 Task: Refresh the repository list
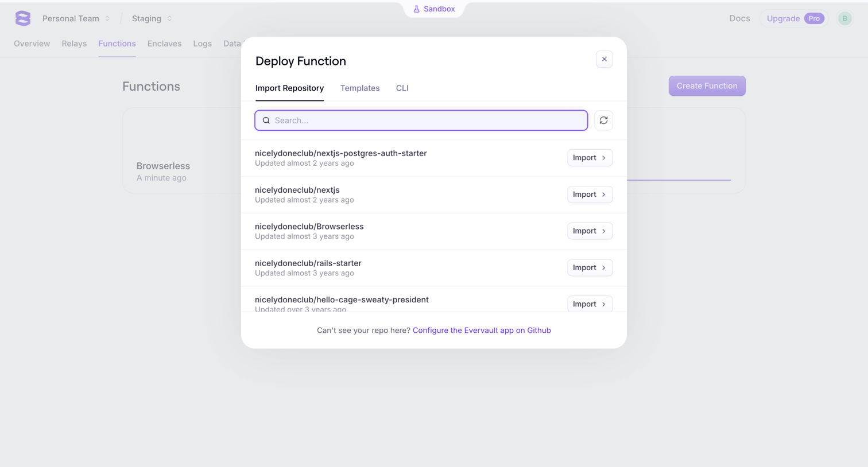[x=603, y=120]
